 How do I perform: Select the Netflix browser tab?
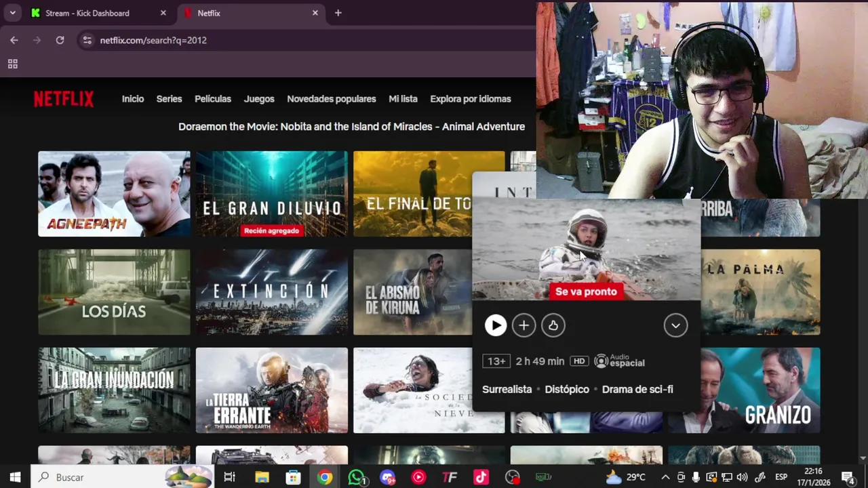point(250,13)
